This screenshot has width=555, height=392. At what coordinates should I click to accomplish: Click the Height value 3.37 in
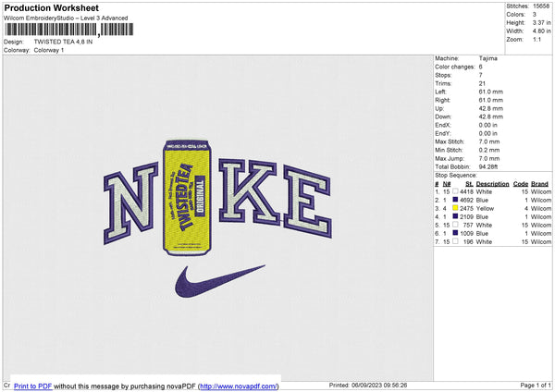click(541, 22)
